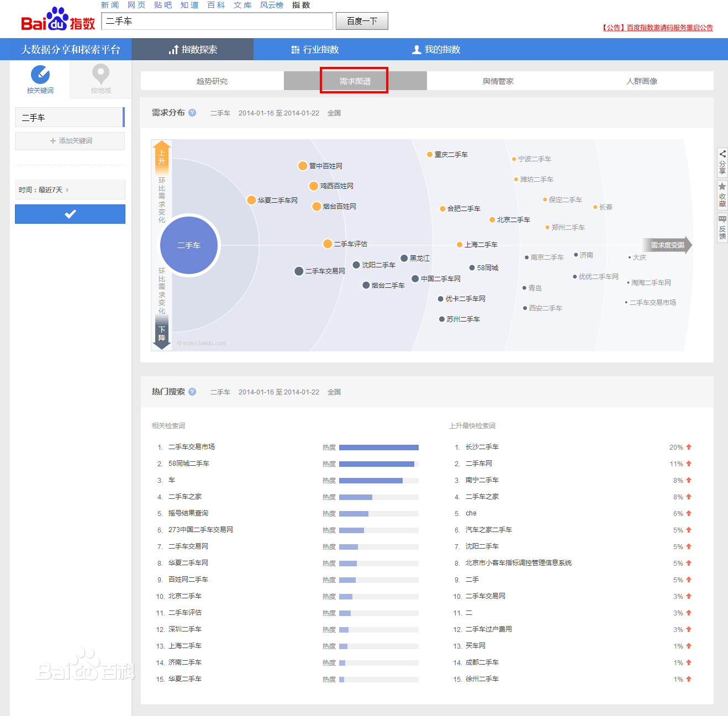This screenshot has width=728, height=716.
Task: Switch to 舆情管家 tab
Action: pos(498,81)
